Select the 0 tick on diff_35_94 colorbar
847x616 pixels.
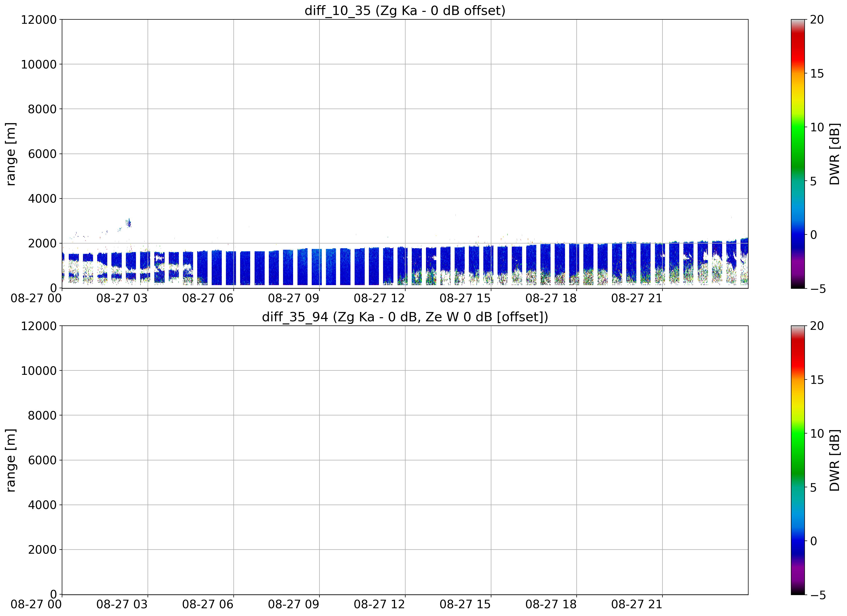tap(813, 541)
